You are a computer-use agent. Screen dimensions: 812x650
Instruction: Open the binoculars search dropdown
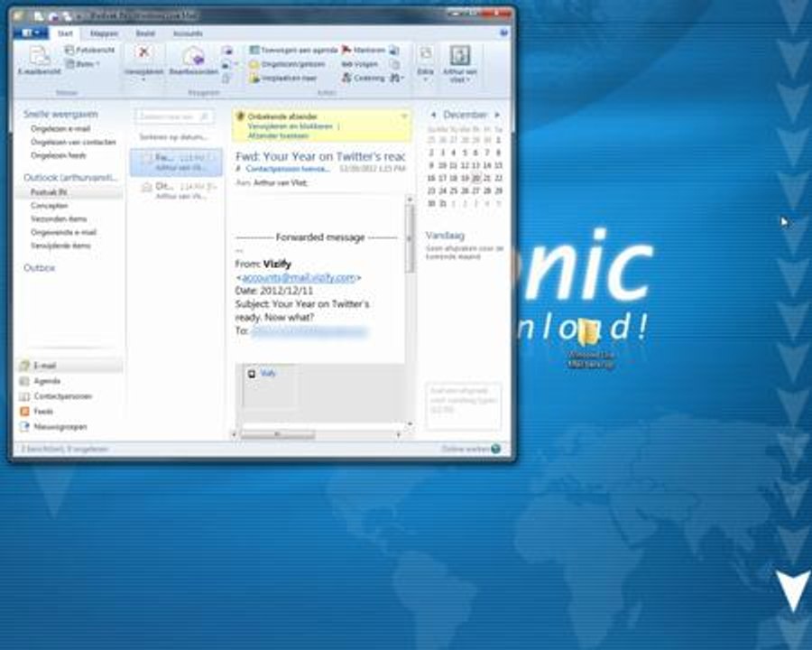pos(397,79)
